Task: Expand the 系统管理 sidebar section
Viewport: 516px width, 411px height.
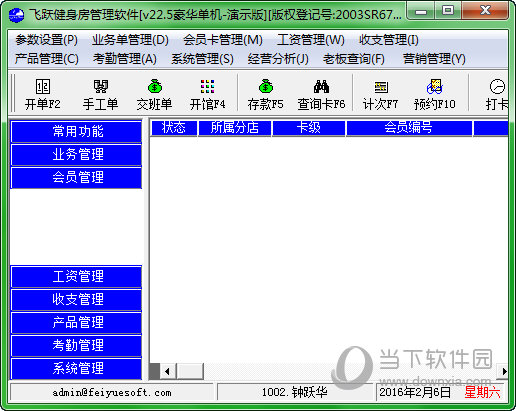Action: [76, 368]
